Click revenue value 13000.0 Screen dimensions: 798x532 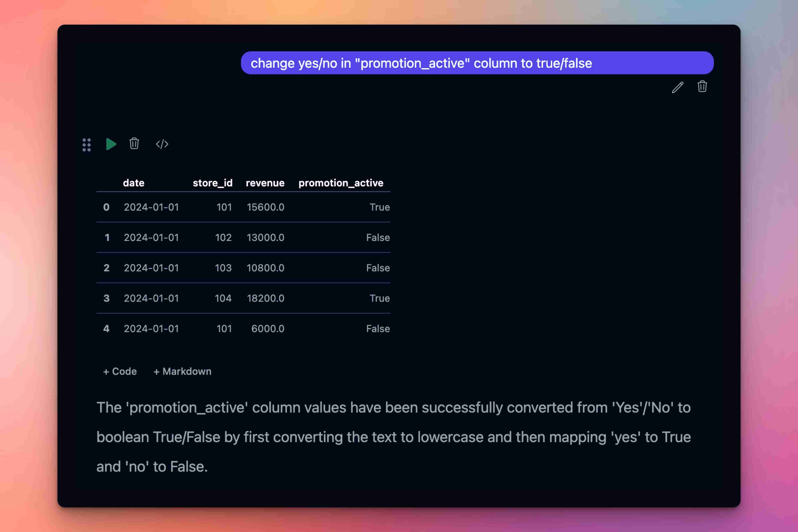(265, 237)
